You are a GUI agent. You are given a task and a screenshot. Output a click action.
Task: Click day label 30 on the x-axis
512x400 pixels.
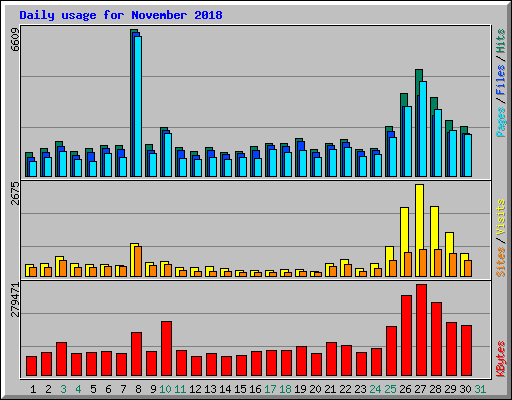(x=465, y=389)
